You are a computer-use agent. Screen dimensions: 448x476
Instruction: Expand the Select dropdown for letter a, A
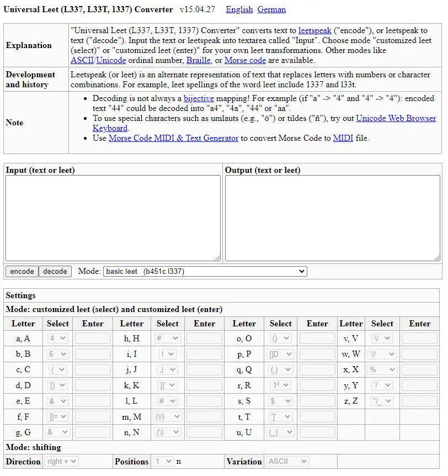(57, 338)
